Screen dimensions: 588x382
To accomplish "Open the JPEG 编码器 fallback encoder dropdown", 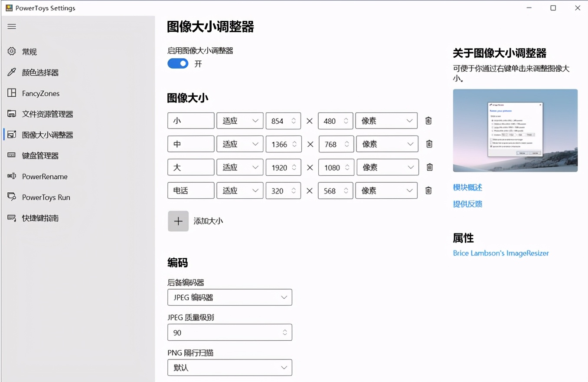I will (x=230, y=297).
